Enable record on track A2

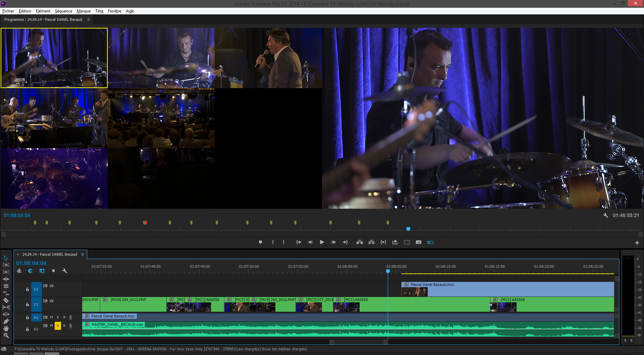point(64,326)
